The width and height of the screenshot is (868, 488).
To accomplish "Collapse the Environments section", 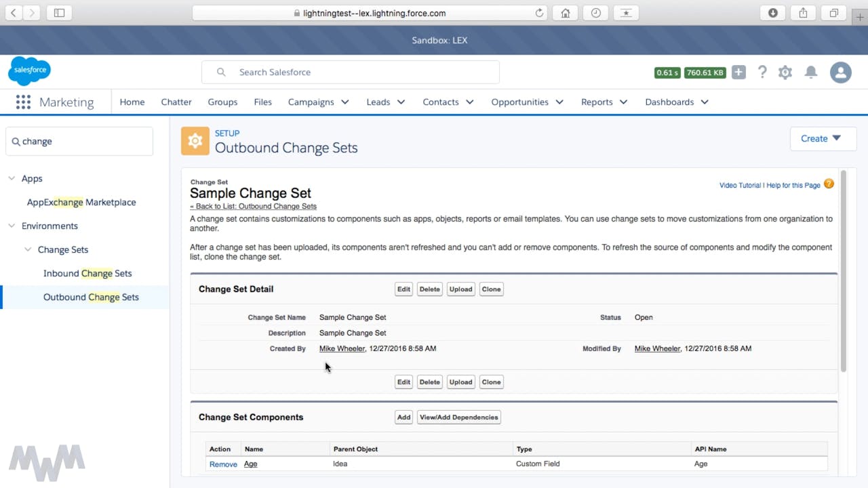I will point(12,226).
